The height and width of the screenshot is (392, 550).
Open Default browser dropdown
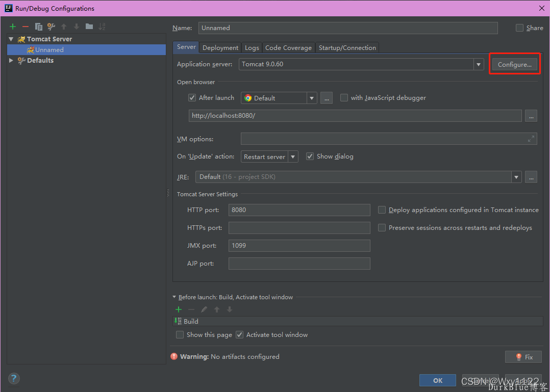(x=311, y=98)
